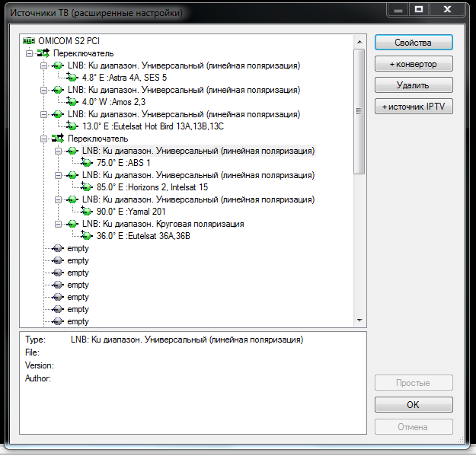
Task: Click the satellite icon beside Amos 2,3
Action: 72,102
